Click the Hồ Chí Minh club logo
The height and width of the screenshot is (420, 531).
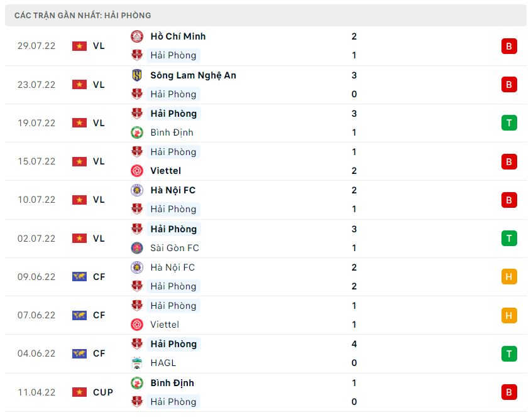[136, 36]
